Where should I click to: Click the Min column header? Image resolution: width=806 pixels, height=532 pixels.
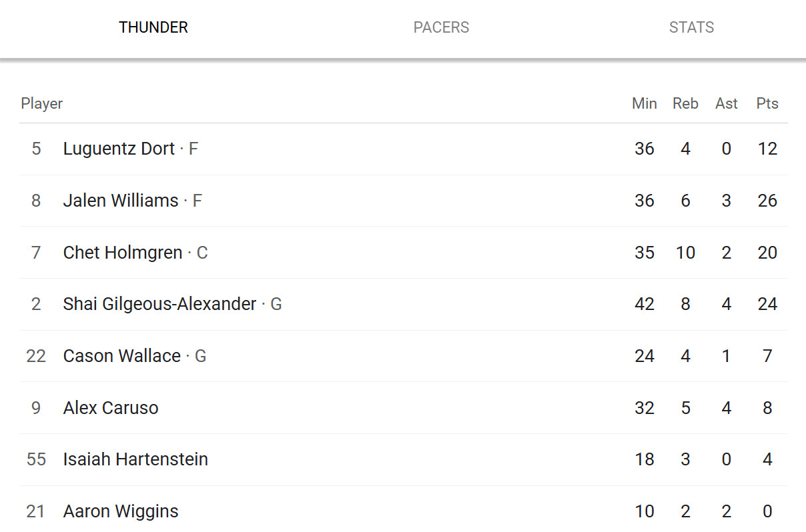click(645, 103)
